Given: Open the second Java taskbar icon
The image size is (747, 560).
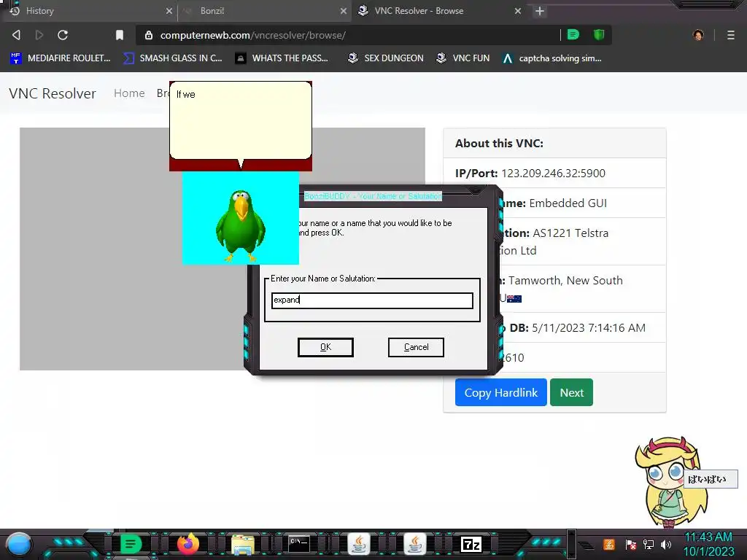Looking at the screenshot, I should tap(414, 544).
